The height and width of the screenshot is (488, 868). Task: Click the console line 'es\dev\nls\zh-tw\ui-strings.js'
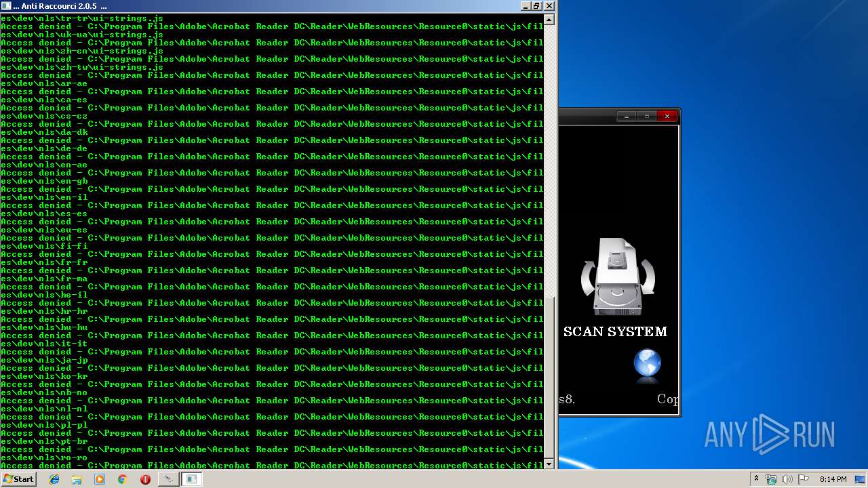click(x=82, y=67)
